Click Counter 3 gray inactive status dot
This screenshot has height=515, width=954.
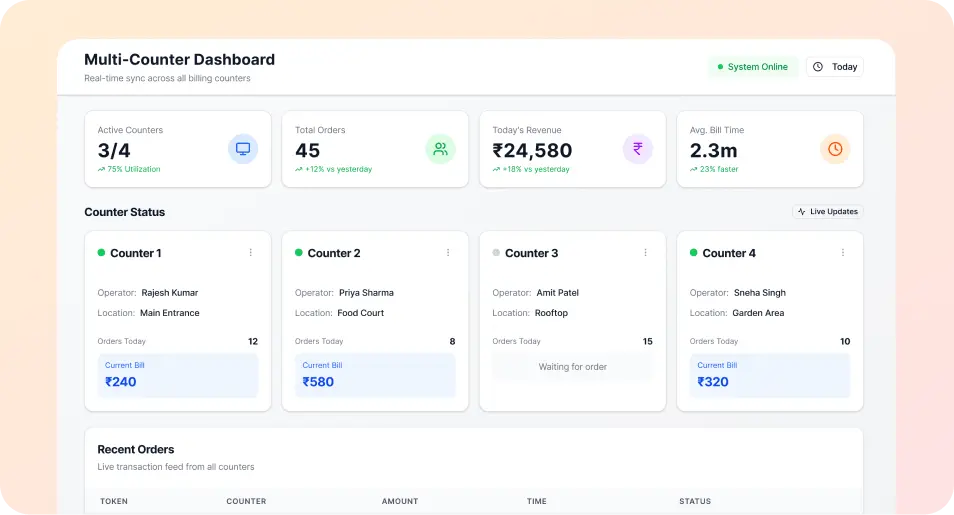(x=496, y=253)
